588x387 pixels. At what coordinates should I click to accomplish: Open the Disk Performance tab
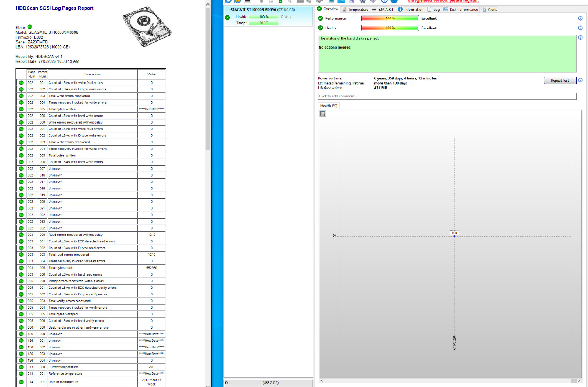coord(460,10)
